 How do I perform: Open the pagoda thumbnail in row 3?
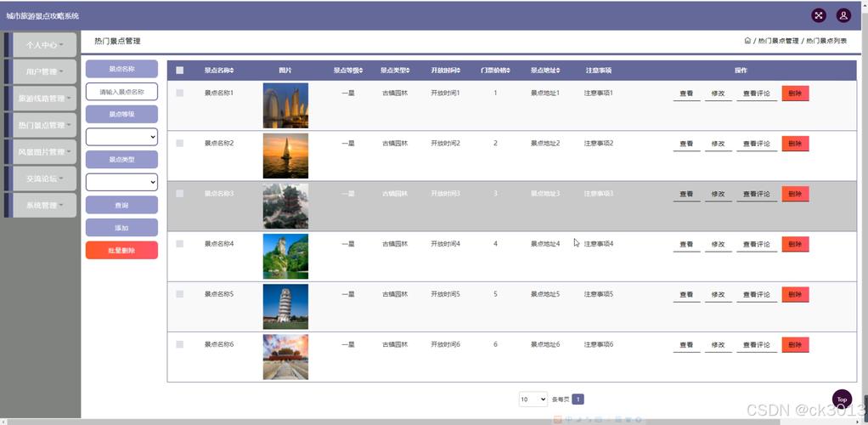tap(285, 207)
